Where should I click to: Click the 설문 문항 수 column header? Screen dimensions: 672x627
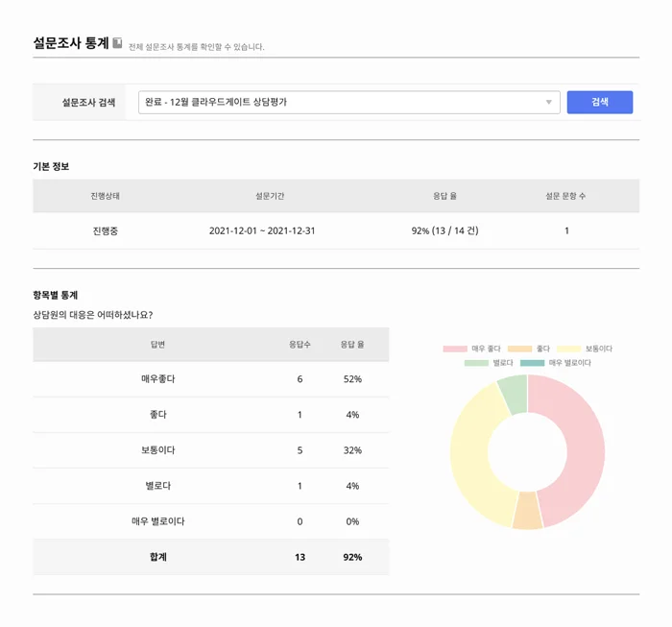(565, 196)
